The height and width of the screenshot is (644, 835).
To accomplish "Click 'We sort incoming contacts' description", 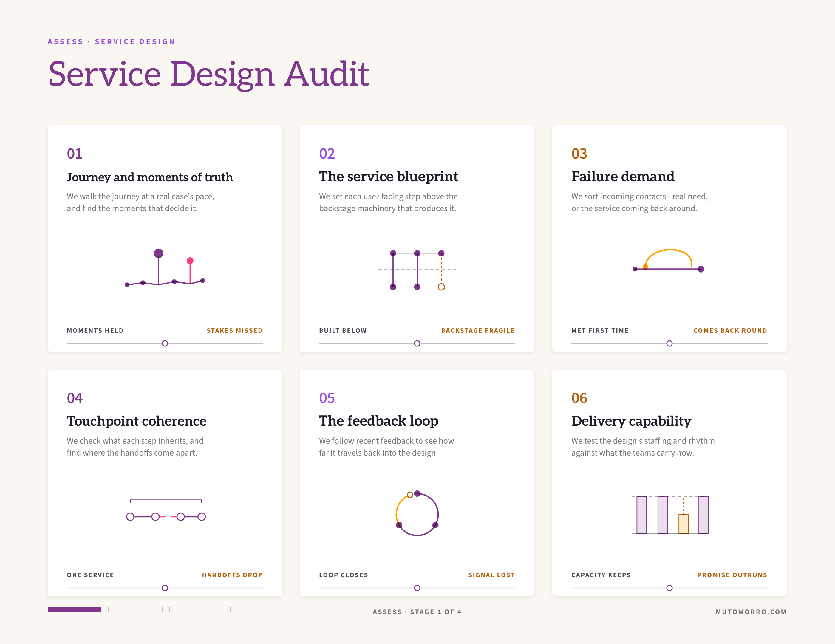I will point(640,202).
